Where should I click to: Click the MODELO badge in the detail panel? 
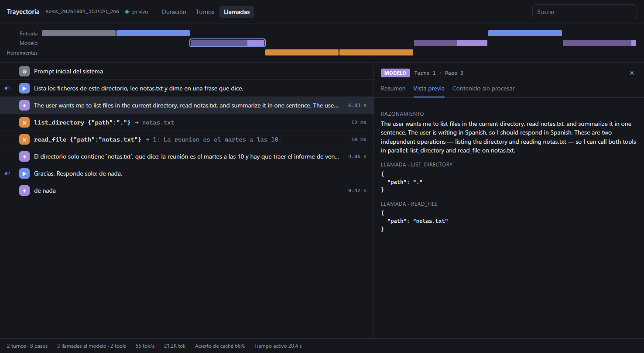coord(396,73)
